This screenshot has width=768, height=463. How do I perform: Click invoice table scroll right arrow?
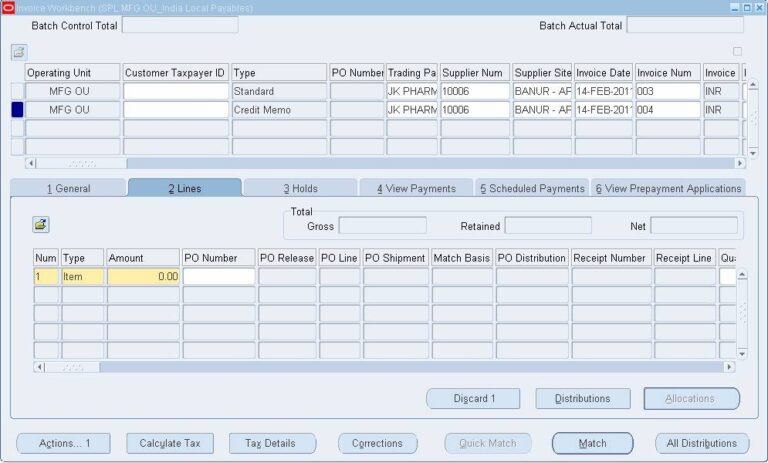[x=740, y=163]
